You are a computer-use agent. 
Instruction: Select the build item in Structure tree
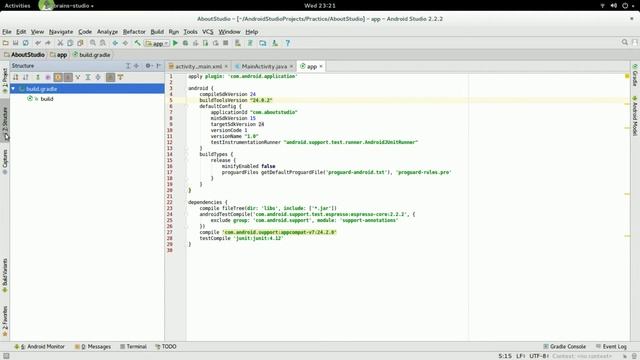tap(47, 99)
